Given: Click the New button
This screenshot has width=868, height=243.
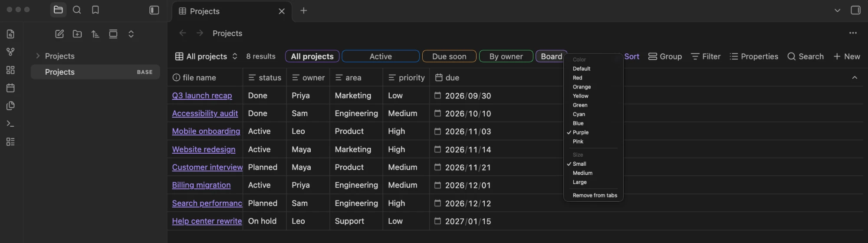Looking at the screenshot, I should [847, 56].
